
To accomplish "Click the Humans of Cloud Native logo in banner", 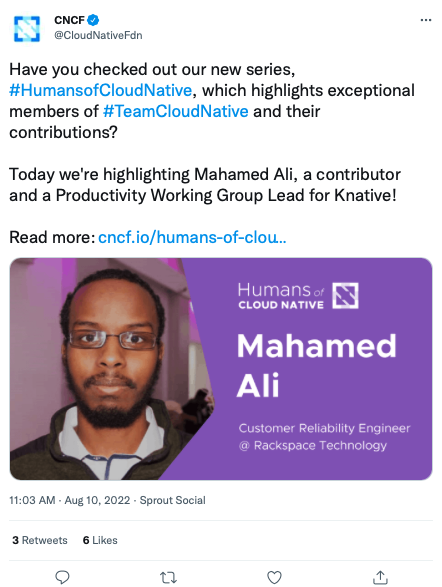I will 298,295.
